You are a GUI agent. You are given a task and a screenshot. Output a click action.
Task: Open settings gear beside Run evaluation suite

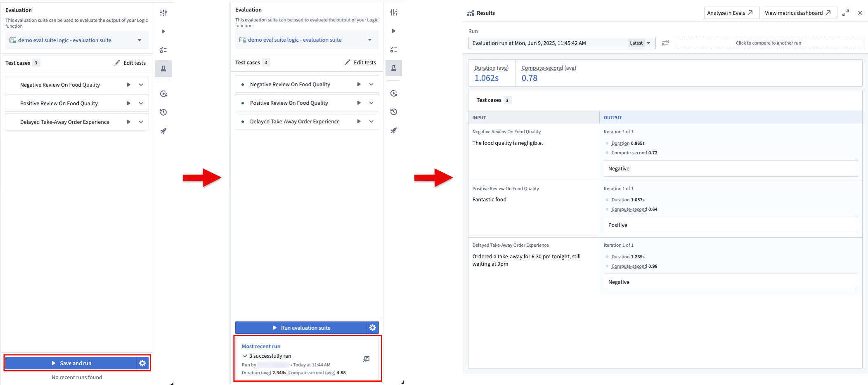click(x=373, y=328)
